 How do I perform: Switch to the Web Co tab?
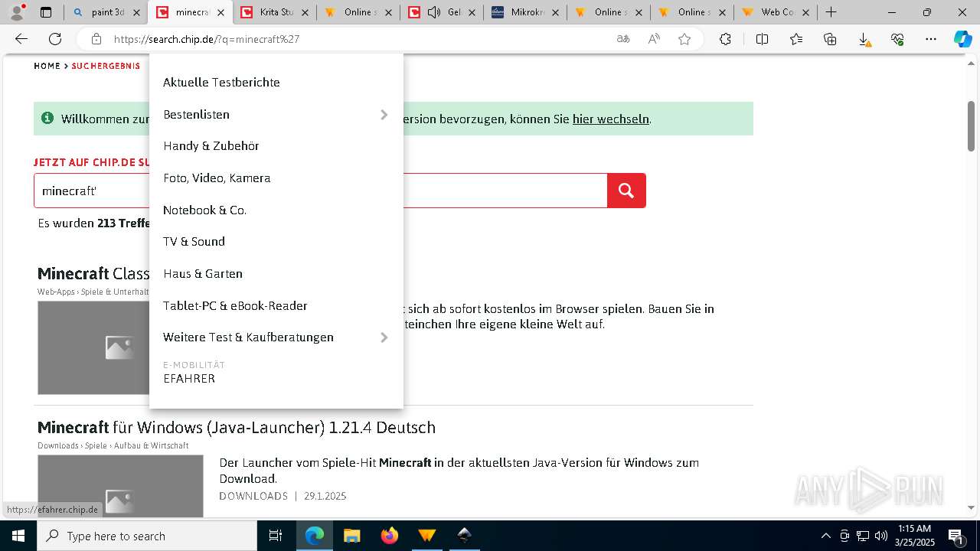click(776, 12)
